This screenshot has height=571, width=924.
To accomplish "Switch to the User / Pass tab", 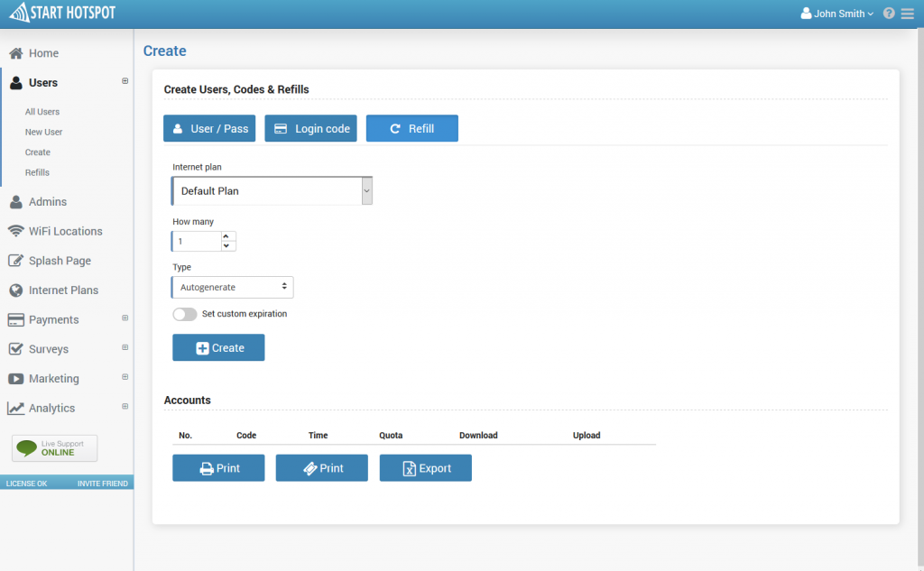I will [209, 128].
